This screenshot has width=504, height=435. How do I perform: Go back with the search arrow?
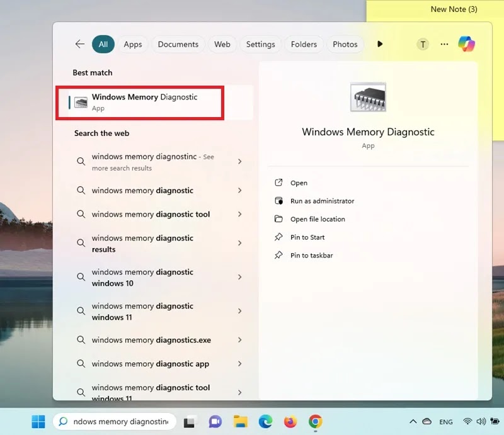click(x=80, y=44)
